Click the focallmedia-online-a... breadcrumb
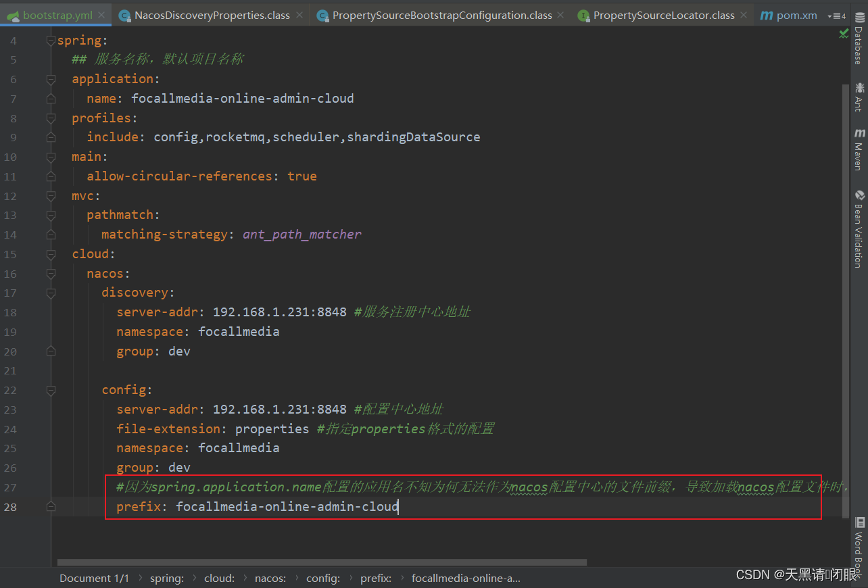 466,578
